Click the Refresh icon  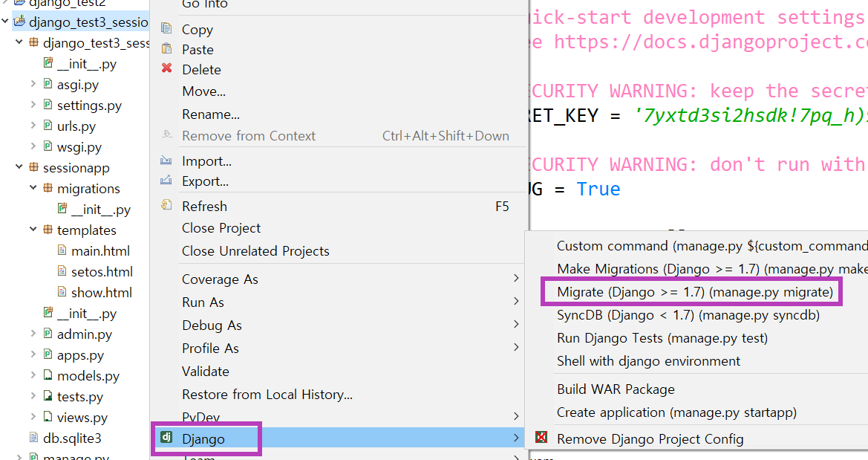[x=166, y=206]
